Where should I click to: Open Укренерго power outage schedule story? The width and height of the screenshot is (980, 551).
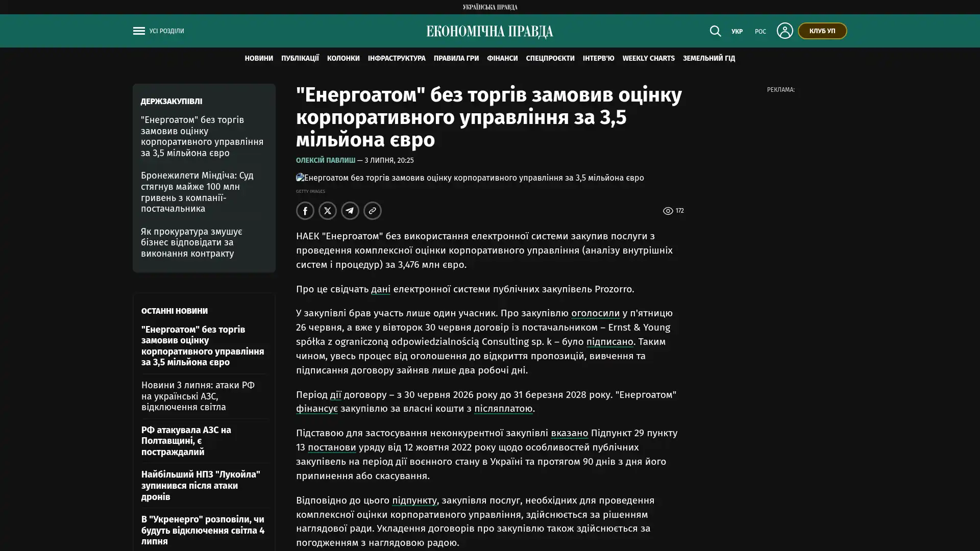203,530
